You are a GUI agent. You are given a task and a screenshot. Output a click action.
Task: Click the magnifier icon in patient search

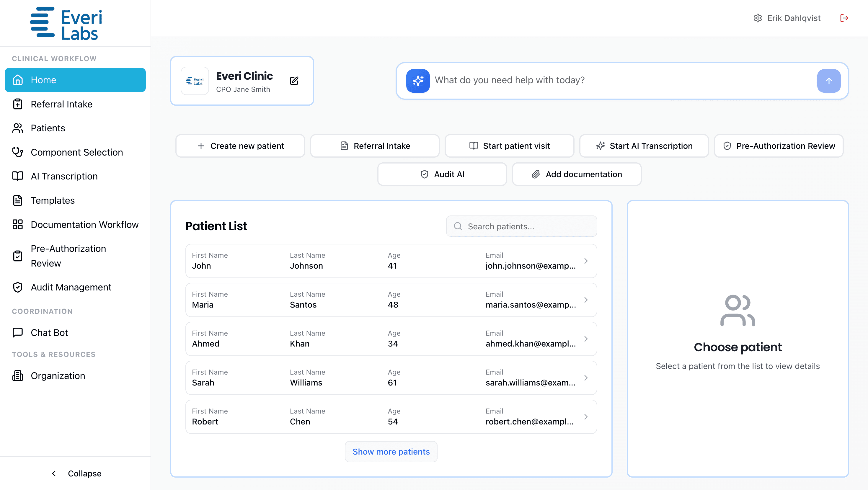coord(458,226)
